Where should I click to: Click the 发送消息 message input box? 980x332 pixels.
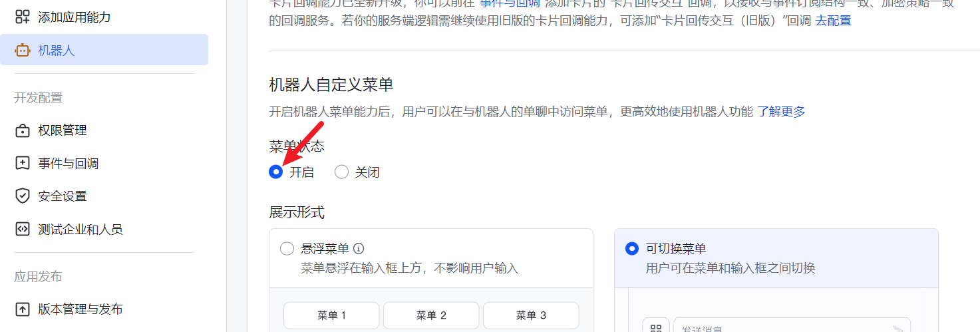click(778, 327)
